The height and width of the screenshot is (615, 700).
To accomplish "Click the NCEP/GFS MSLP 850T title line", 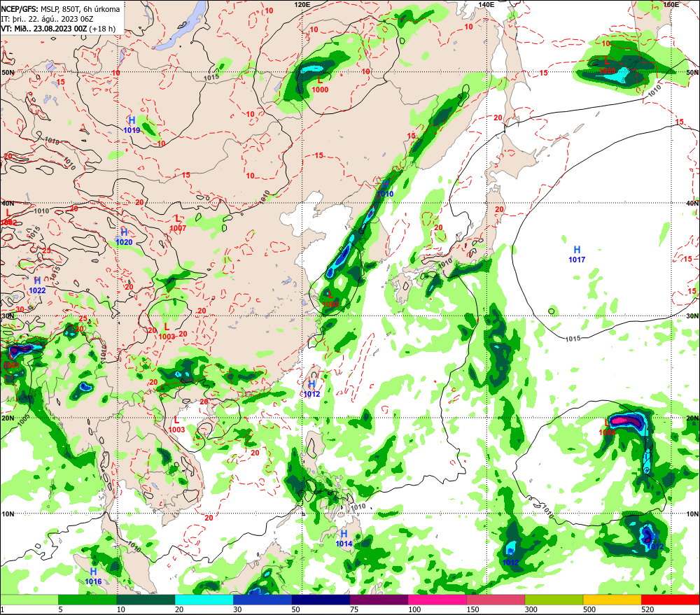I will (x=60, y=9).
